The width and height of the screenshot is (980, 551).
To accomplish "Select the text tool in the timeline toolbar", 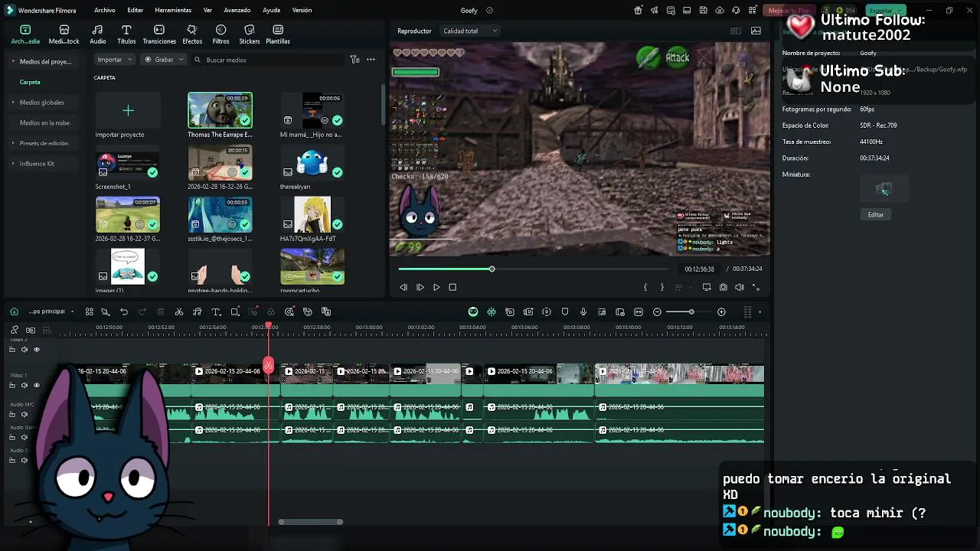I will click(x=216, y=311).
